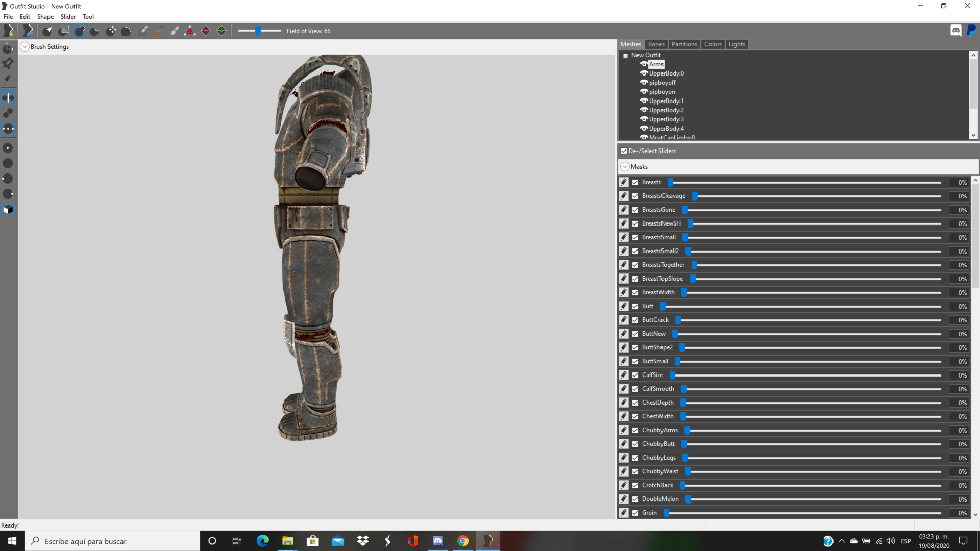This screenshot has width=980, height=551.
Task: Toggle visibility of UpperBody:3 mesh
Action: (644, 119)
